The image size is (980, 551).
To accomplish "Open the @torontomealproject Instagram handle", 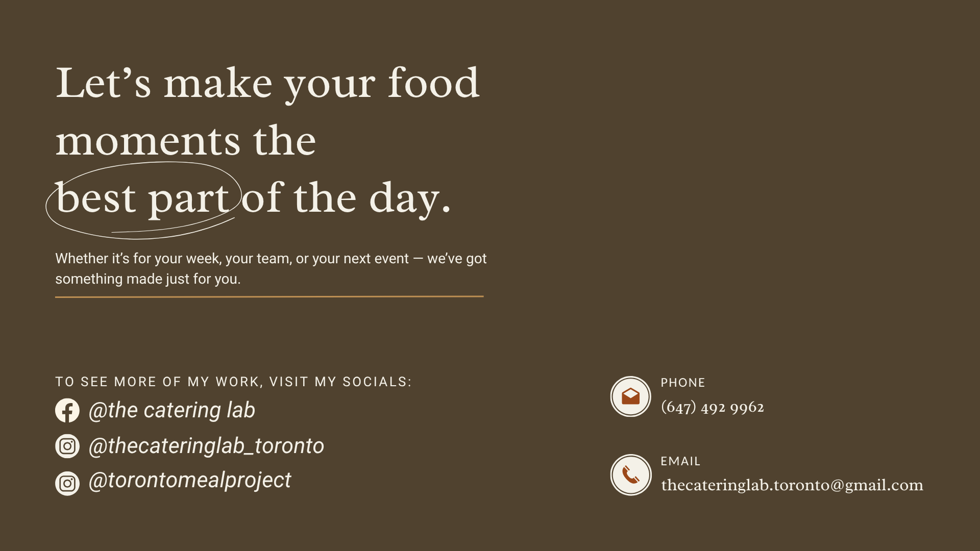I will tap(190, 481).
